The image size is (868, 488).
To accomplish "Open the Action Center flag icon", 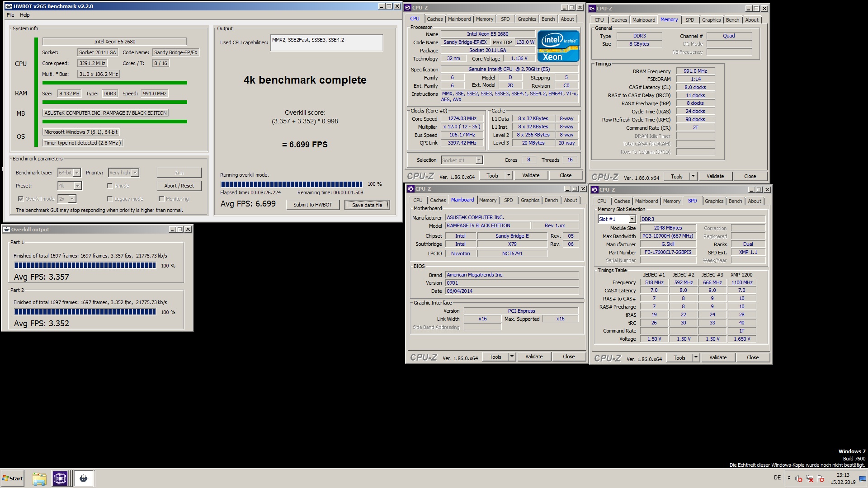I will (820, 479).
